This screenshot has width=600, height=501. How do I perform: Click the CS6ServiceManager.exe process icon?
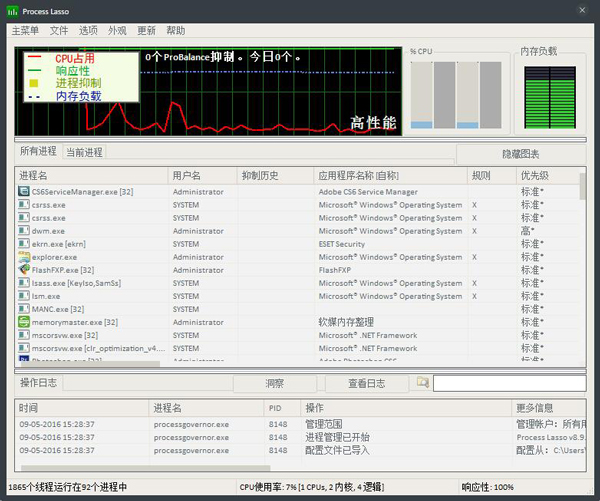24,191
